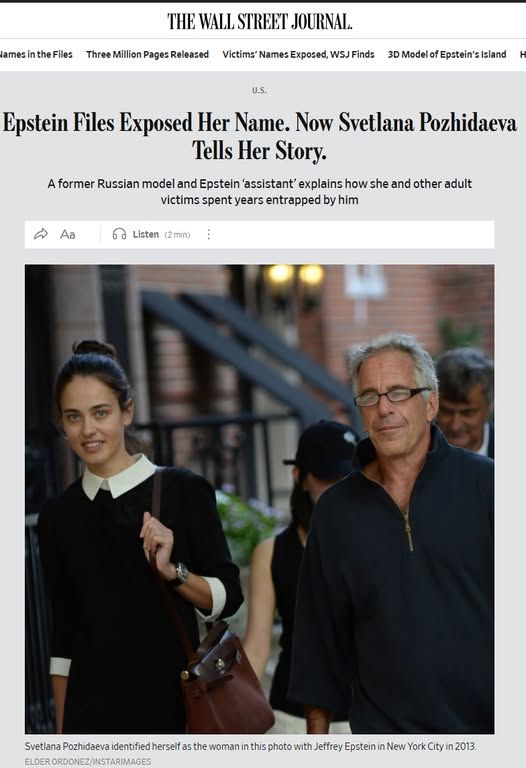Click the article title second line 'Tells Her Story'

click(x=259, y=150)
